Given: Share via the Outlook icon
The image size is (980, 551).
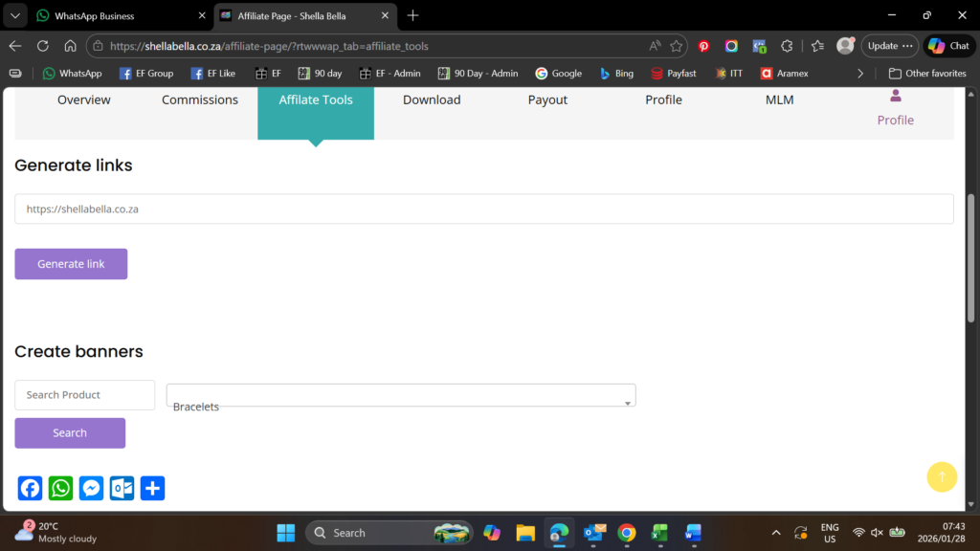Looking at the screenshot, I should click(x=122, y=488).
